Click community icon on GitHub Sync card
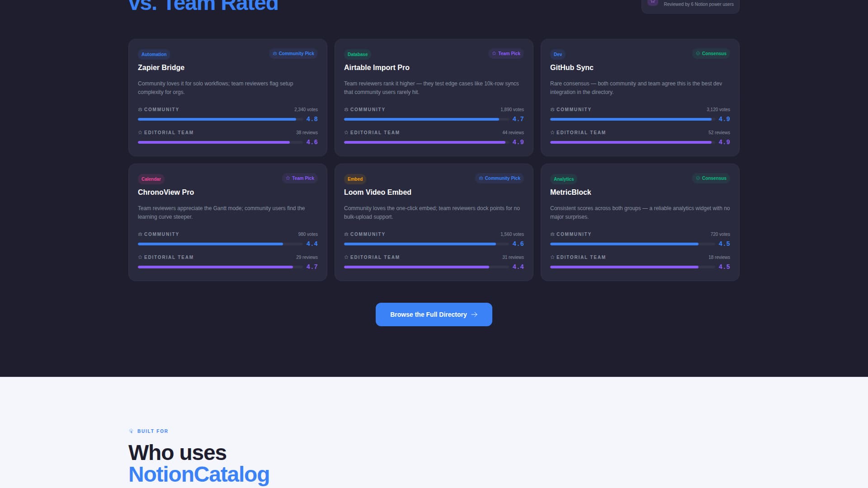 [x=552, y=109]
